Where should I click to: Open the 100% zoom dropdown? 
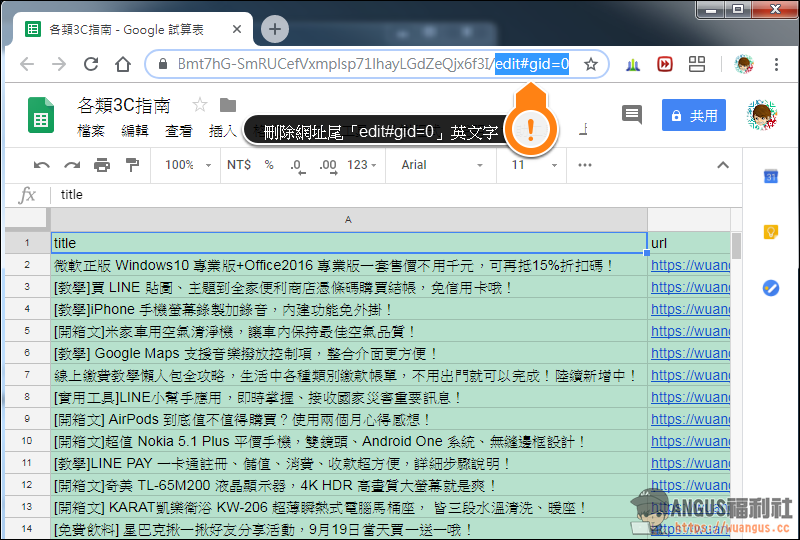coord(187,165)
